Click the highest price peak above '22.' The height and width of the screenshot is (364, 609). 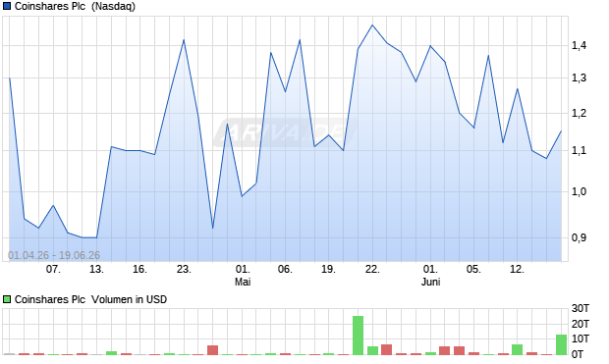(372, 26)
